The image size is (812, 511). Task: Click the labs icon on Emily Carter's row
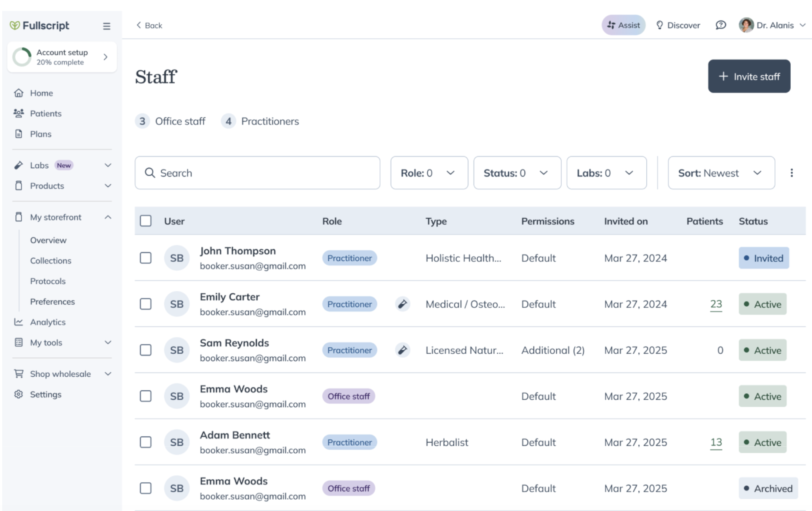click(x=403, y=304)
